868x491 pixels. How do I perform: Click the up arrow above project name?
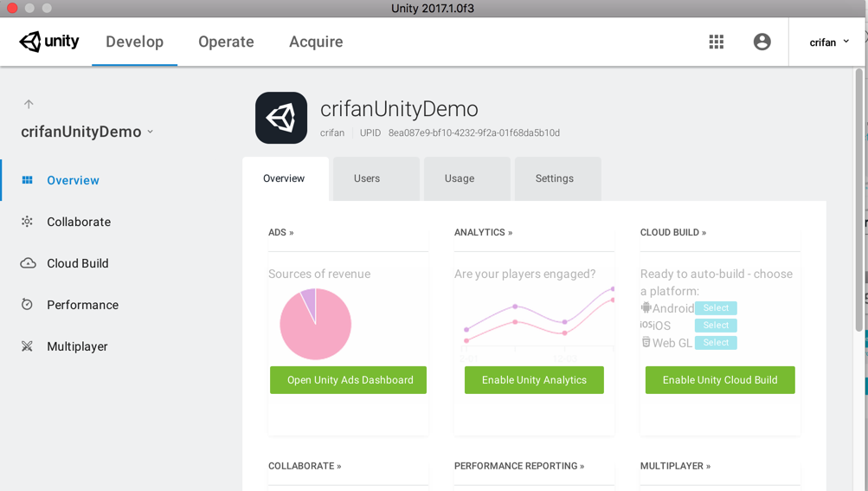click(x=29, y=104)
